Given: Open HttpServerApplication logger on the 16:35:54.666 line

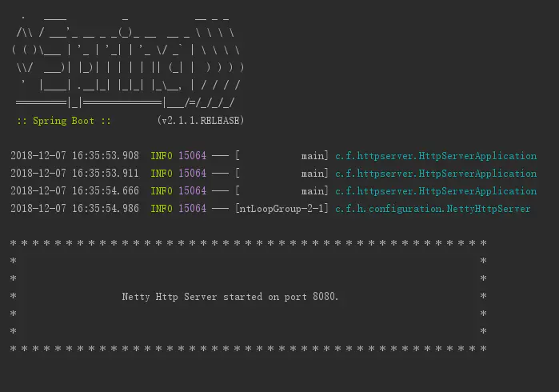Looking at the screenshot, I should point(436,191).
